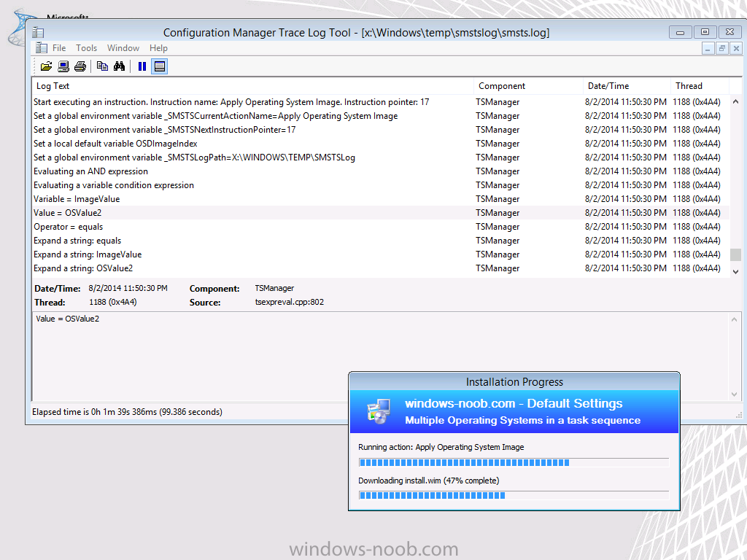
Task: Select the 'Operator = equals' log row
Action: tap(380, 226)
